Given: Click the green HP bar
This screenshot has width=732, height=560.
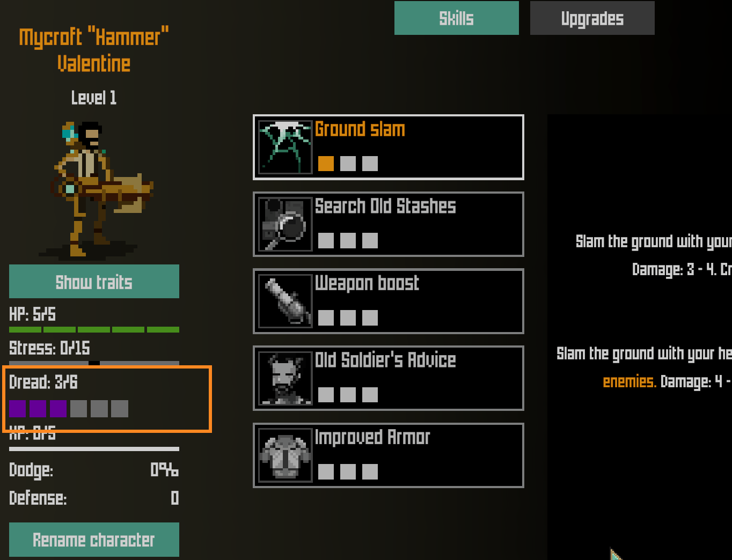Looking at the screenshot, I should point(94,329).
